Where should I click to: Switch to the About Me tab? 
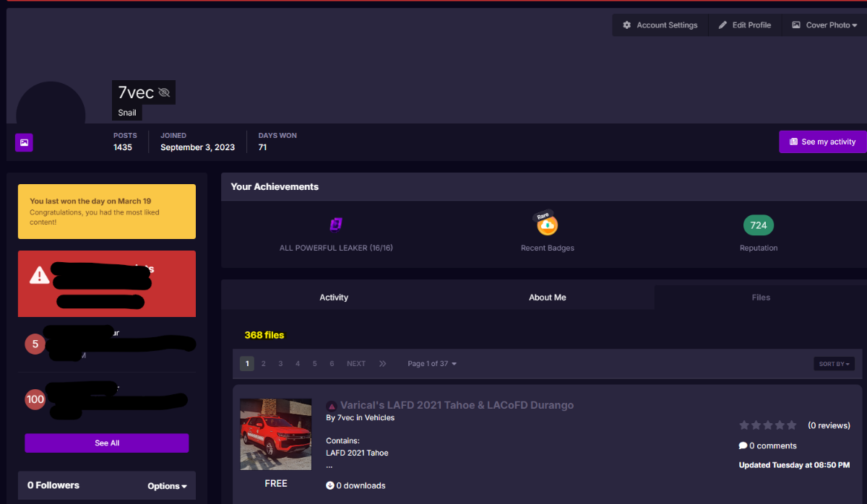point(547,297)
